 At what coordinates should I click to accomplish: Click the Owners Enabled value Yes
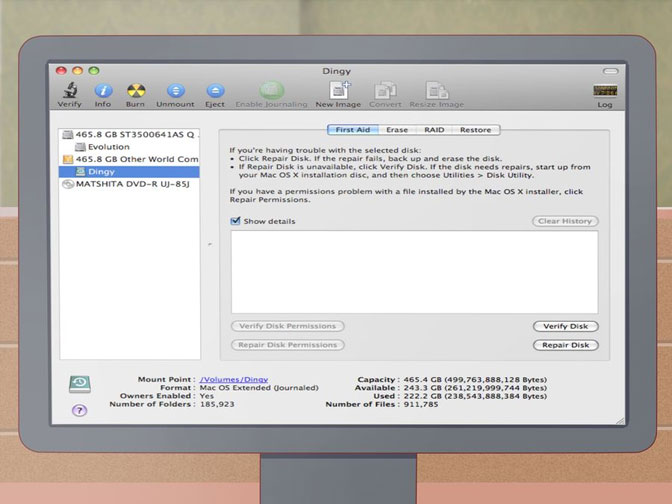[207, 396]
